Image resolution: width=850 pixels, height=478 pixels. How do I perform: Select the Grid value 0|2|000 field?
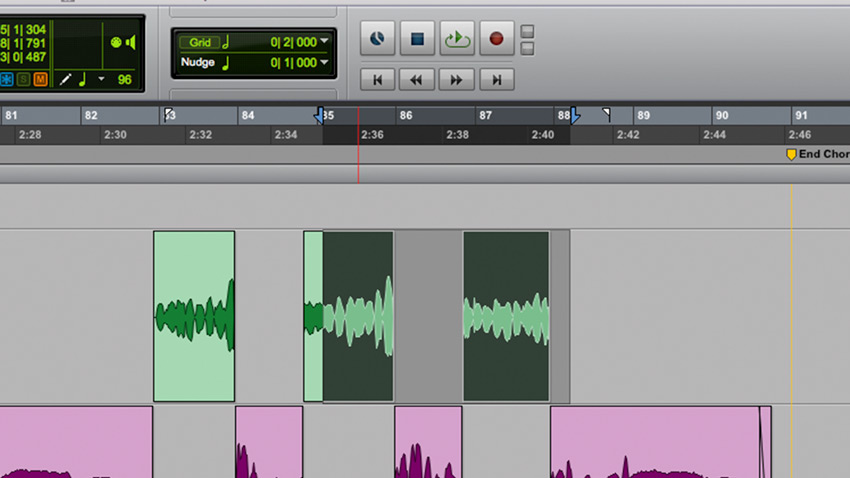point(293,42)
